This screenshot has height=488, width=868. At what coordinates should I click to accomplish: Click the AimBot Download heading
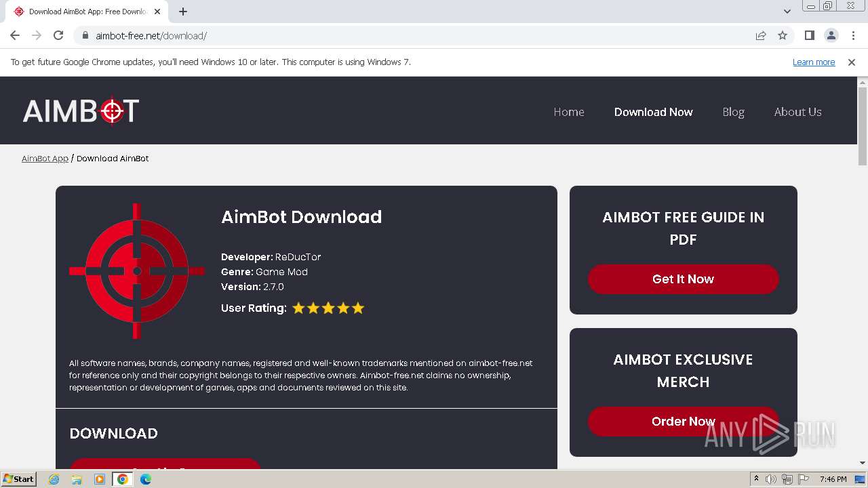point(301,217)
